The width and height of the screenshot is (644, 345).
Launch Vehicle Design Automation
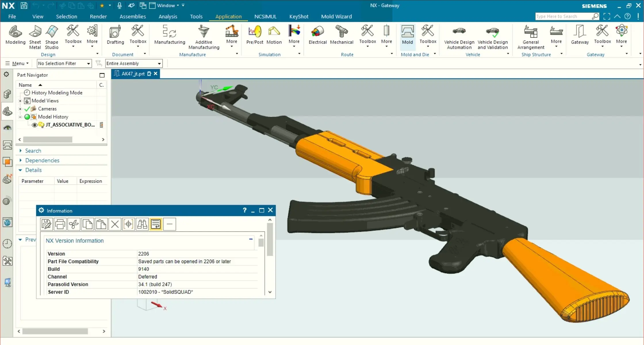(x=459, y=37)
